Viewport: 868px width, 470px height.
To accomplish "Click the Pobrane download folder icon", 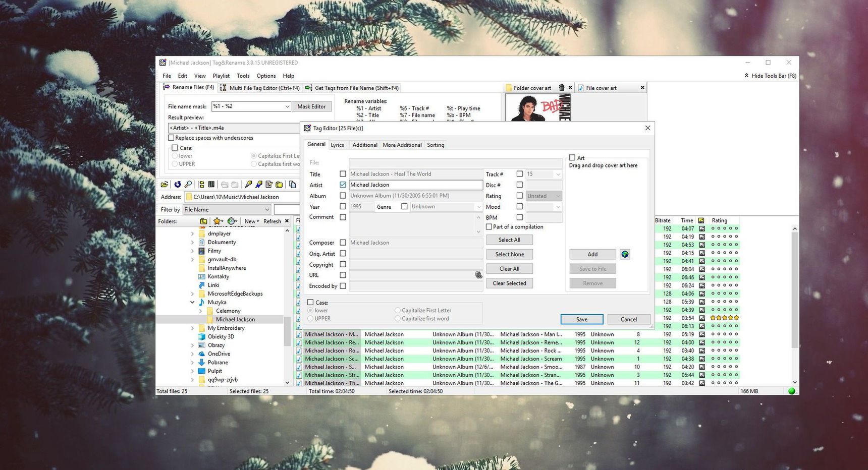I will [201, 362].
